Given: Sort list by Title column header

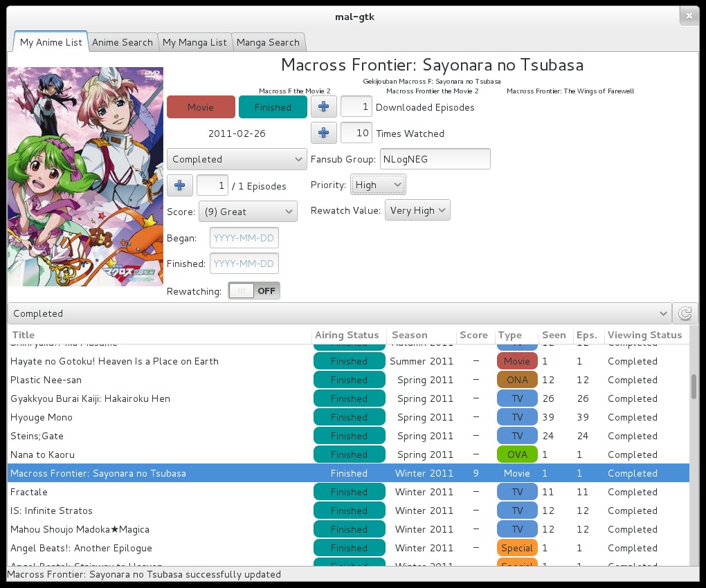Looking at the screenshot, I should [x=159, y=336].
